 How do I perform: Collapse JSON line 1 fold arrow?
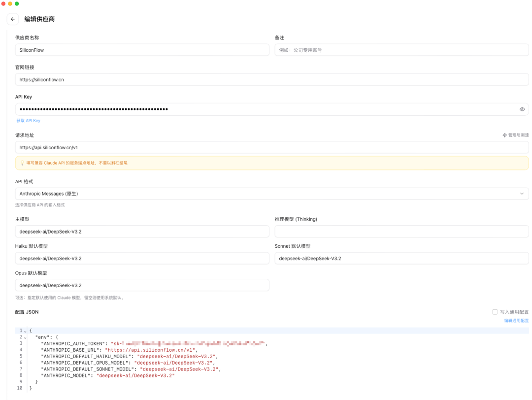[x=25, y=331]
